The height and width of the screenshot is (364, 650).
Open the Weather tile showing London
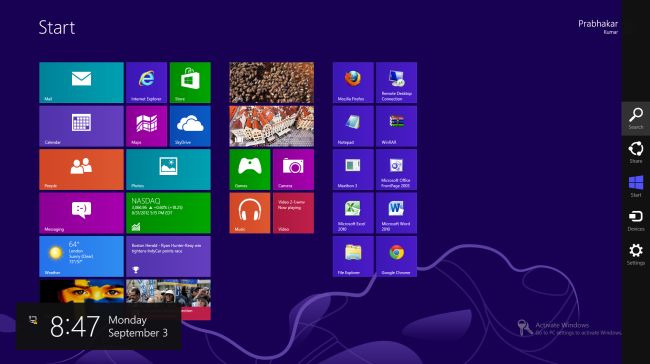[x=81, y=257]
